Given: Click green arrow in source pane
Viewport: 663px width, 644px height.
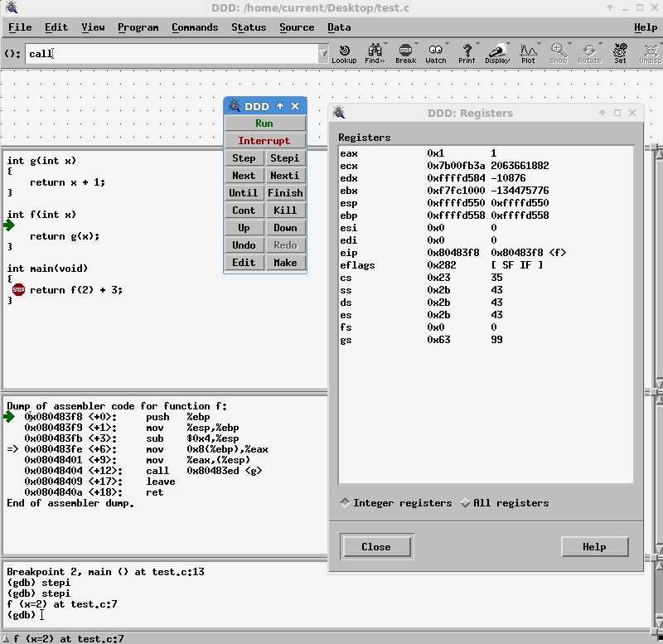Looking at the screenshot, I should tap(9, 225).
